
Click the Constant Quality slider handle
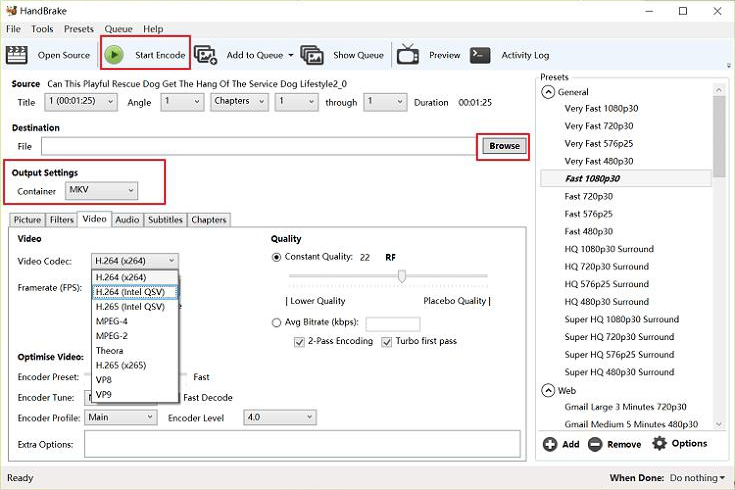401,276
